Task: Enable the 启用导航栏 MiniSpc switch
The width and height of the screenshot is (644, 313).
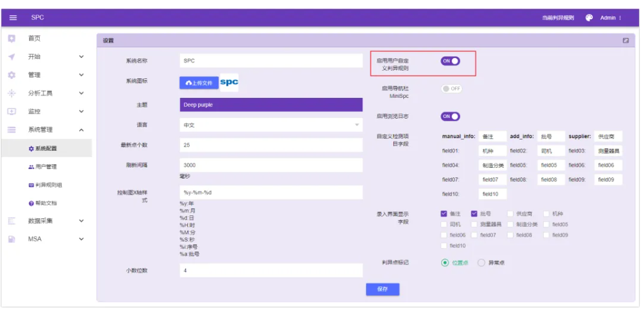Action: point(451,88)
